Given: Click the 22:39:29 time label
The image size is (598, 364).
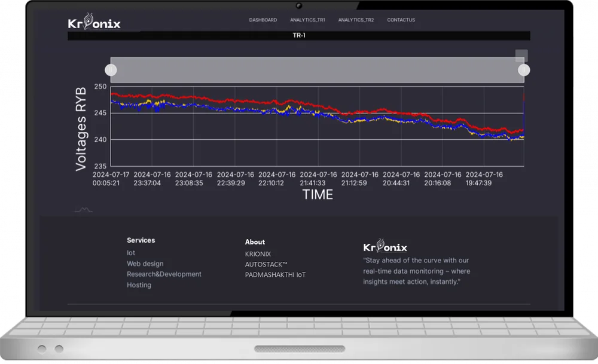Looking at the screenshot, I should tap(231, 183).
